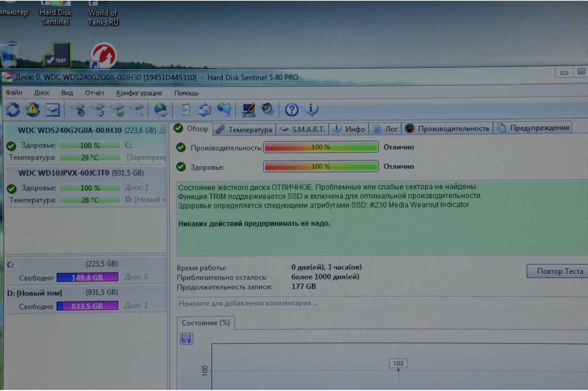Click the C: free space bar

87,277
